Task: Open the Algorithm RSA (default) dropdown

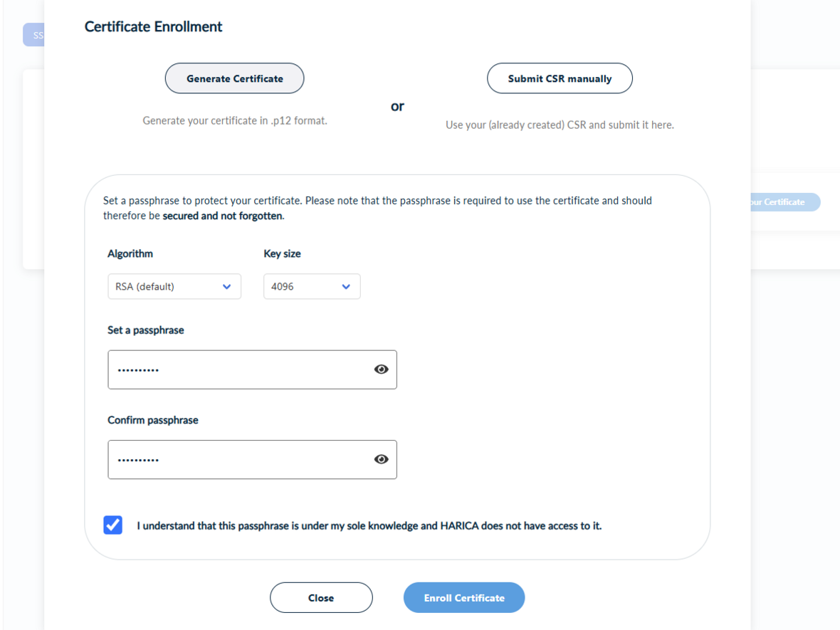Action: 174,287
